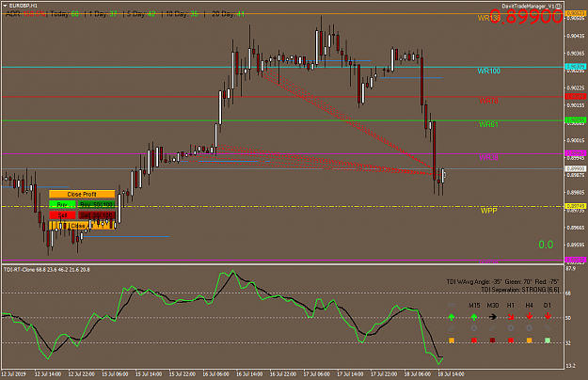Click the yellow WPP pivot label

coord(489,211)
